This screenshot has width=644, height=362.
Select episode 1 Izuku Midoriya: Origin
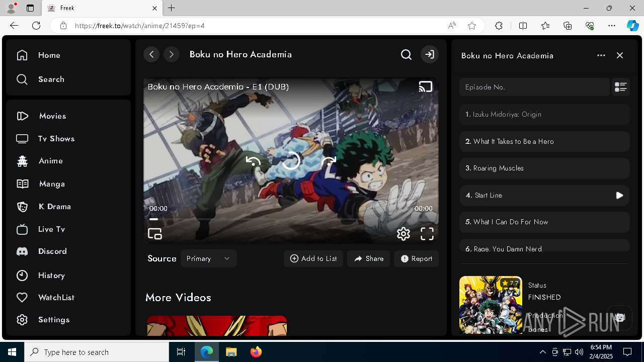[544, 115]
